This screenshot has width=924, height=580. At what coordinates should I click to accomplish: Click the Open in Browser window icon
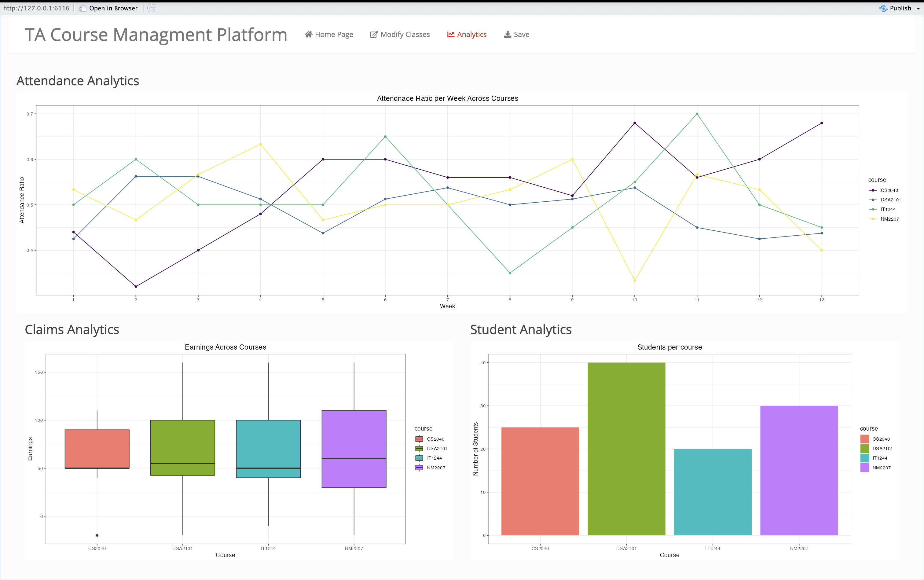(82, 9)
